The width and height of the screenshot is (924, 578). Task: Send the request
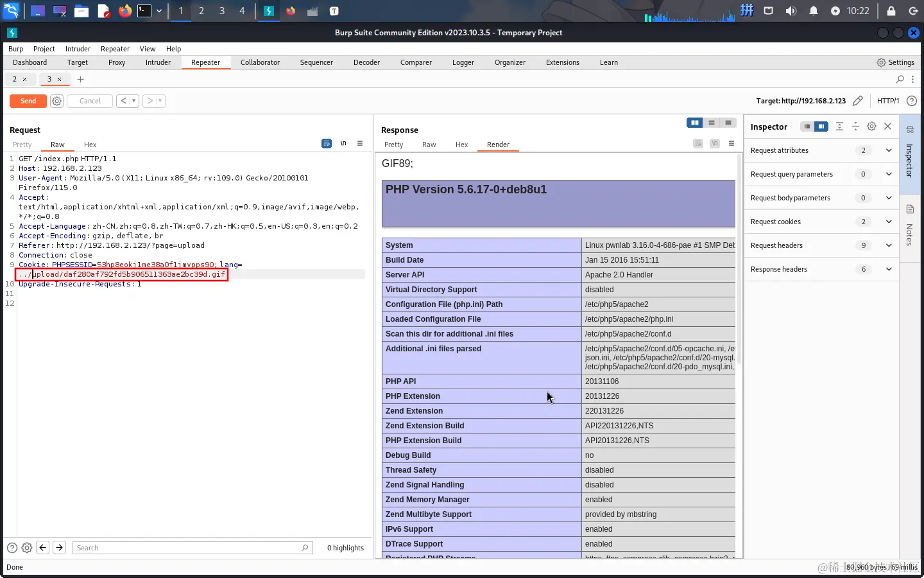click(28, 101)
